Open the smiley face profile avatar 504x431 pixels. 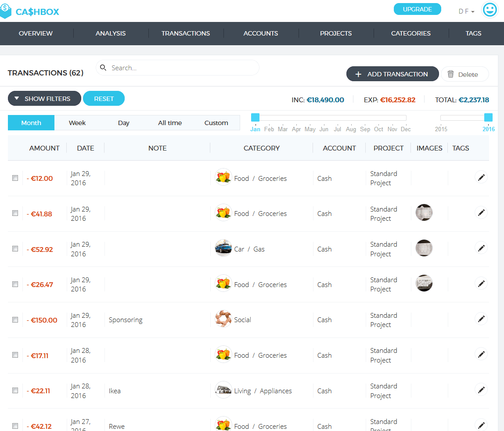(x=490, y=10)
